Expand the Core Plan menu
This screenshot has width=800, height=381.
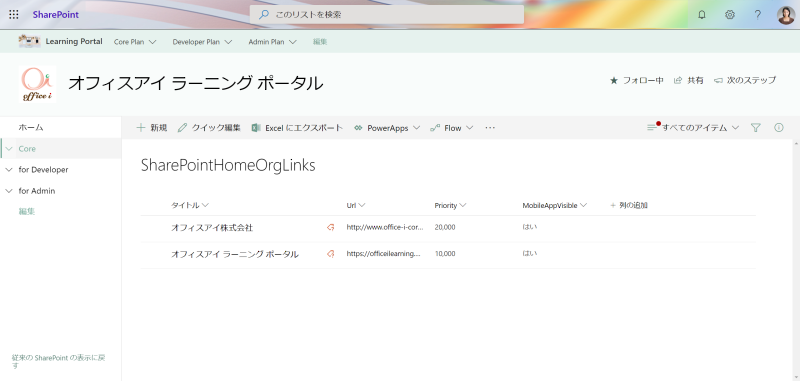135,42
